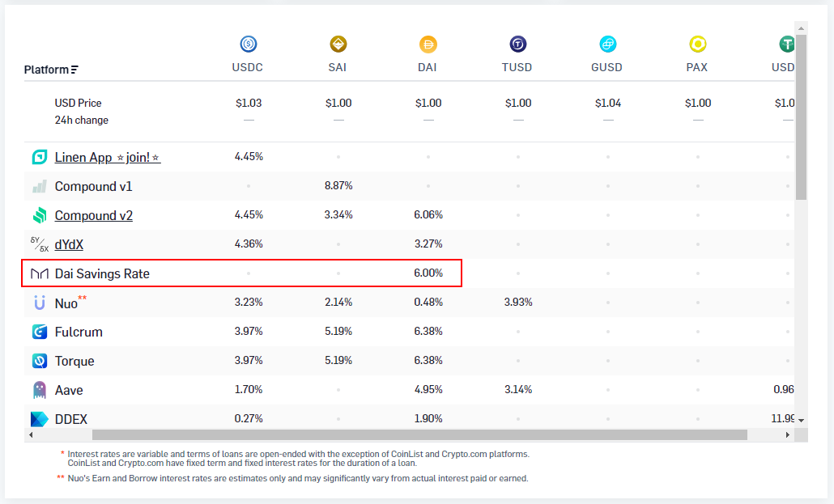Viewport: 834px width, 504px height.
Task: Click Aave USDC rate 1.70%
Action: 249,389
